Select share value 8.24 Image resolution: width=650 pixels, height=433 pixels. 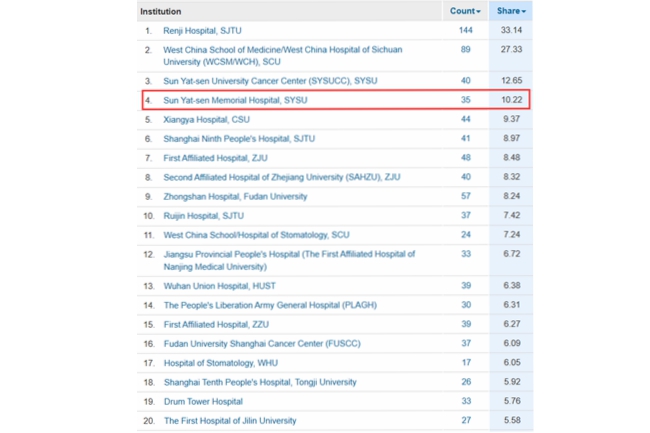tap(512, 196)
